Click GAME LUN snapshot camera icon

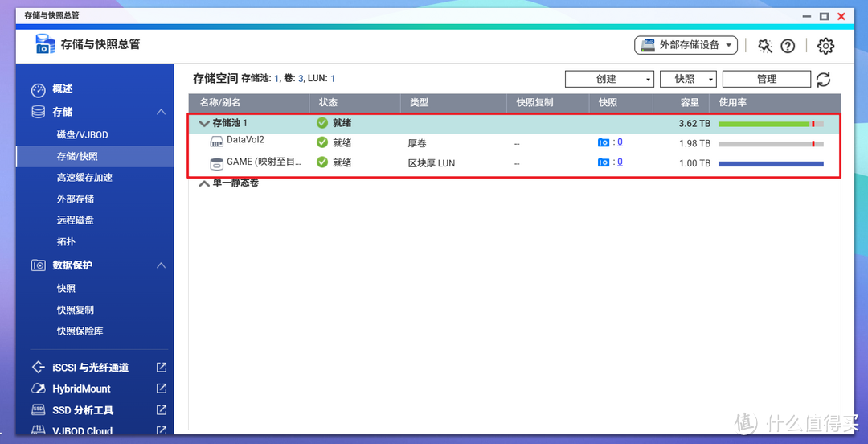click(604, 162)
